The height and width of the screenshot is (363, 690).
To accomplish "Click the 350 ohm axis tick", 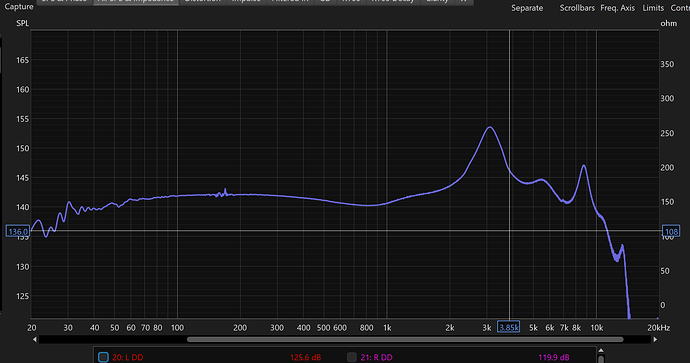I will pyautogui.click(x=667, y=64).
